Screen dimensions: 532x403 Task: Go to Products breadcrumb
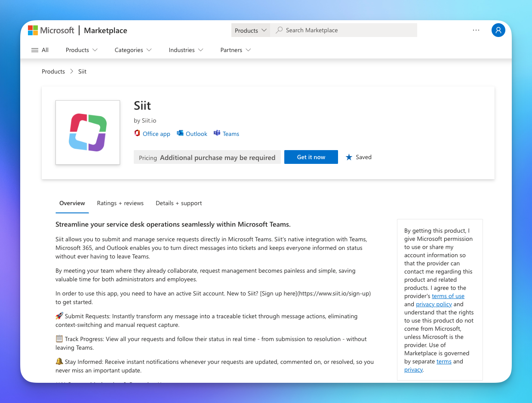(x=53, y=71)
